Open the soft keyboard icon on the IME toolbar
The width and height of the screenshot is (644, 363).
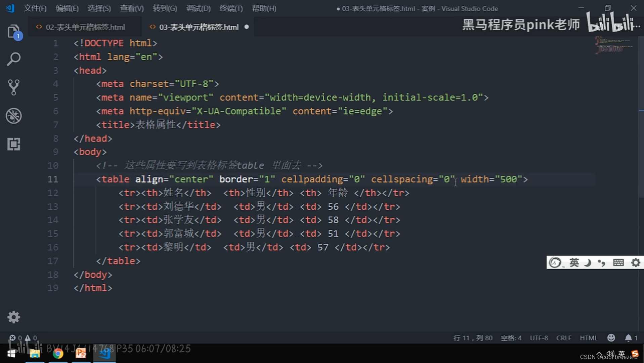(618, 263)
